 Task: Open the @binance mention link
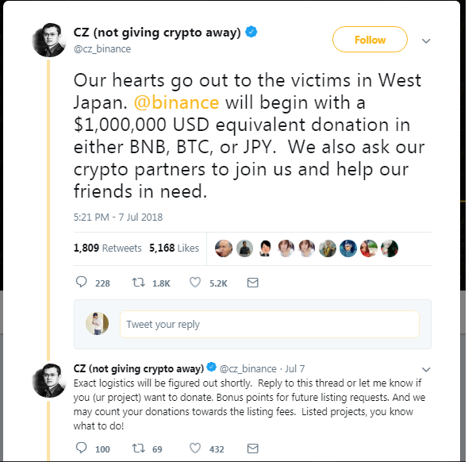coord(176,102)
